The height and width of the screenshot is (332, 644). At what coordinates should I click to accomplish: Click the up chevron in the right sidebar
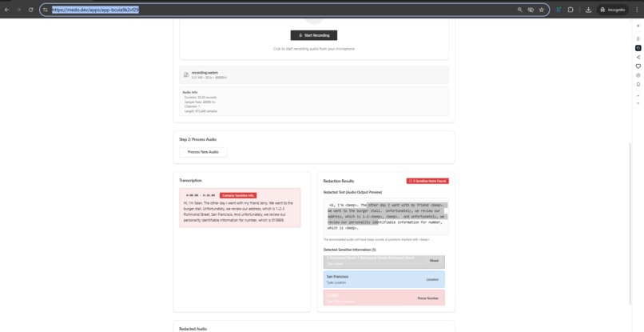click(x=638, y=95)
